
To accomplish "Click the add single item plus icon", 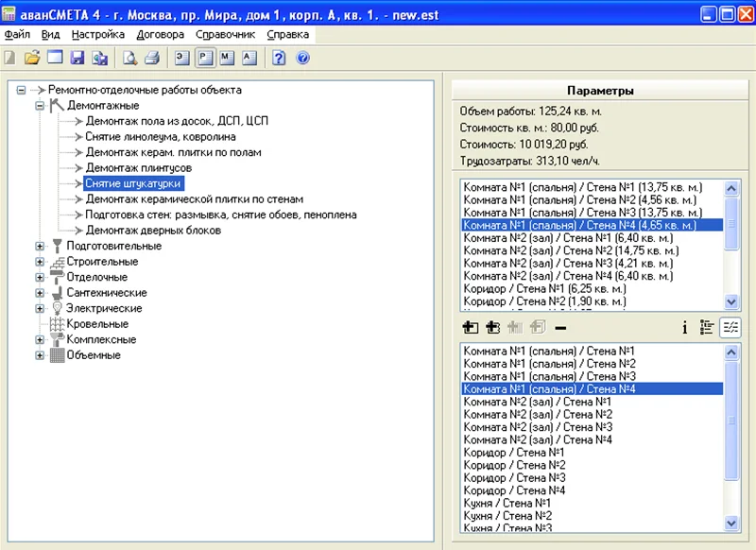I will point(472,328).
